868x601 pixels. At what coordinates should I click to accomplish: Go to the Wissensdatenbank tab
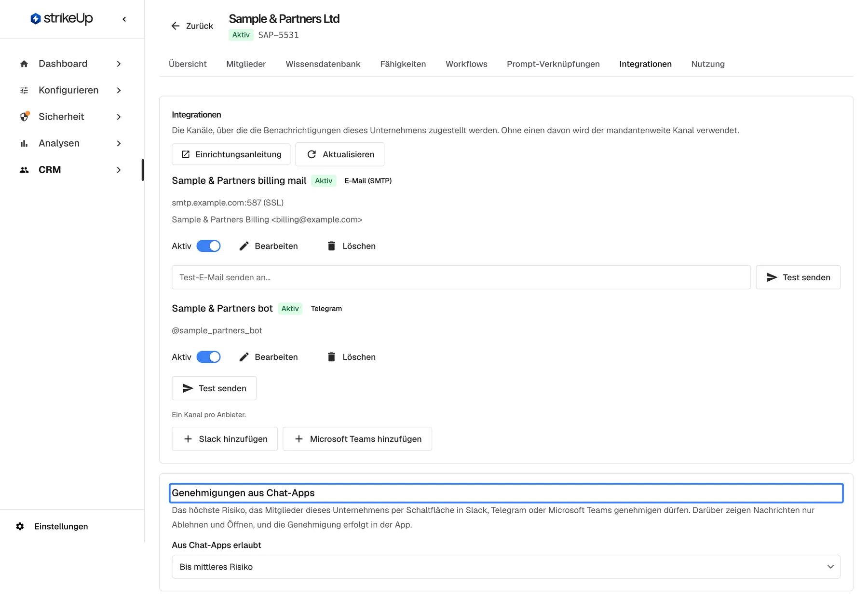coord(323,64)
